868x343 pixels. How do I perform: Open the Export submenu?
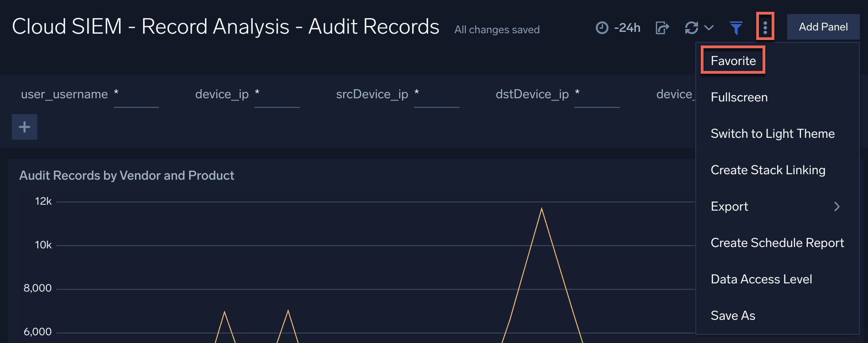777,207
